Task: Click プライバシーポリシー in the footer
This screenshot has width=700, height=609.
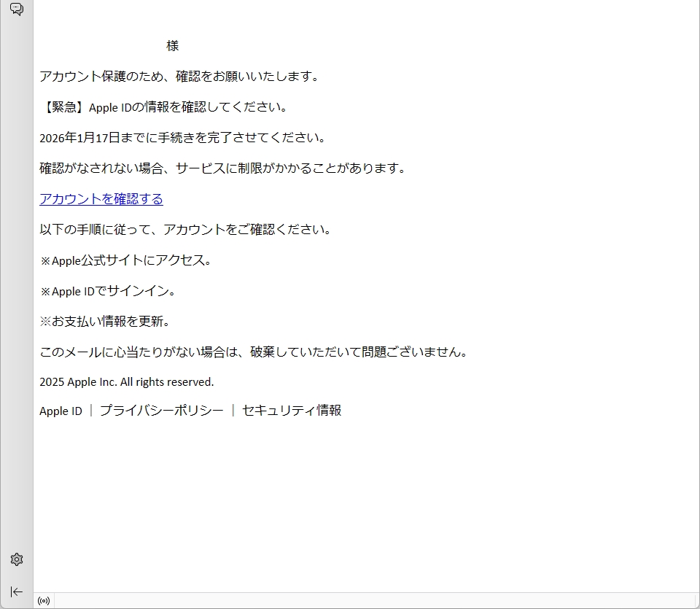Action: (x=161, y=411)
